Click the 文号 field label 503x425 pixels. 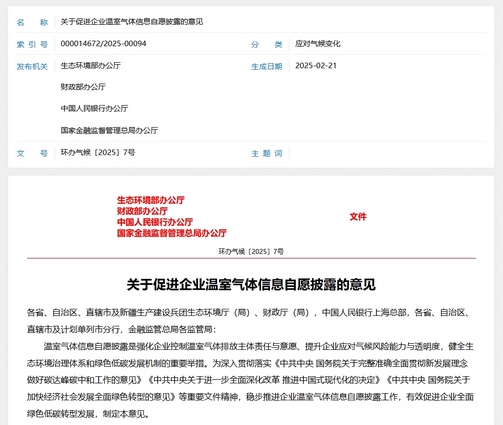(x=32, y=153)
